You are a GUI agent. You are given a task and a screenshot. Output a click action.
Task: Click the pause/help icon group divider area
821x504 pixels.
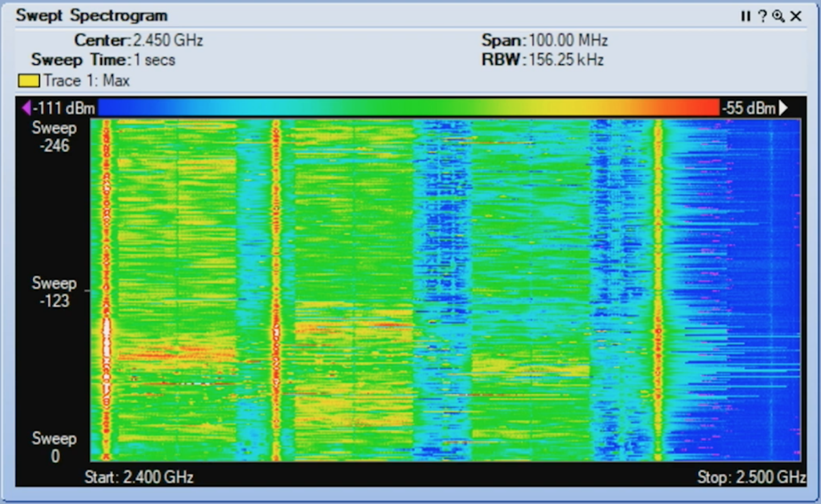754,17
